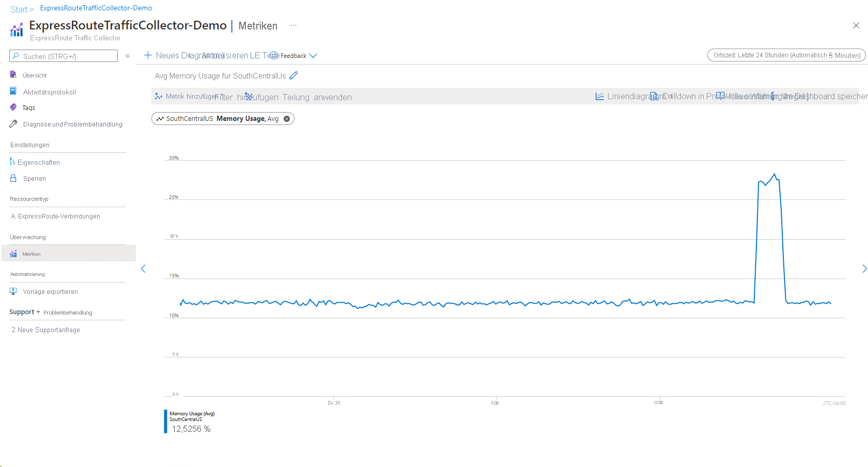Click the blue Memory Usage legend color bar
The height and width of the screenshot is (467, 868).
tap(165, 422)
